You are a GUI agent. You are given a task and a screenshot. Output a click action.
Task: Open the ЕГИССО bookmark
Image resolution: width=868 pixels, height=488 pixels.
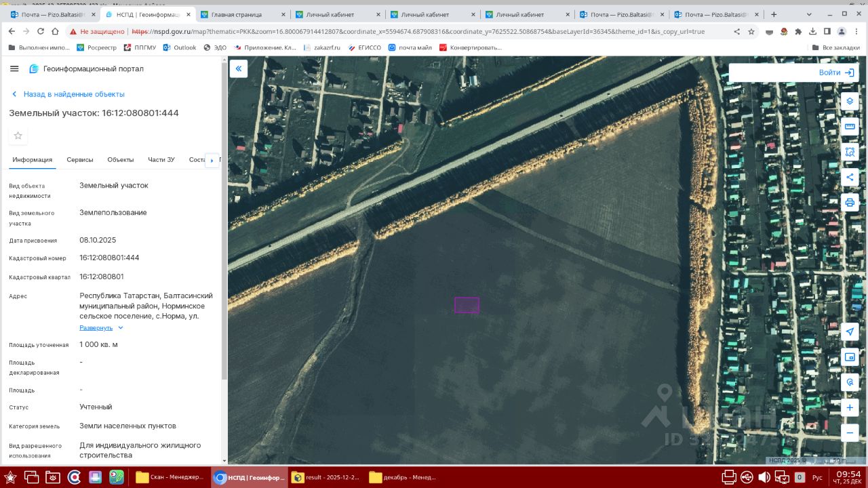click(364, 47)
